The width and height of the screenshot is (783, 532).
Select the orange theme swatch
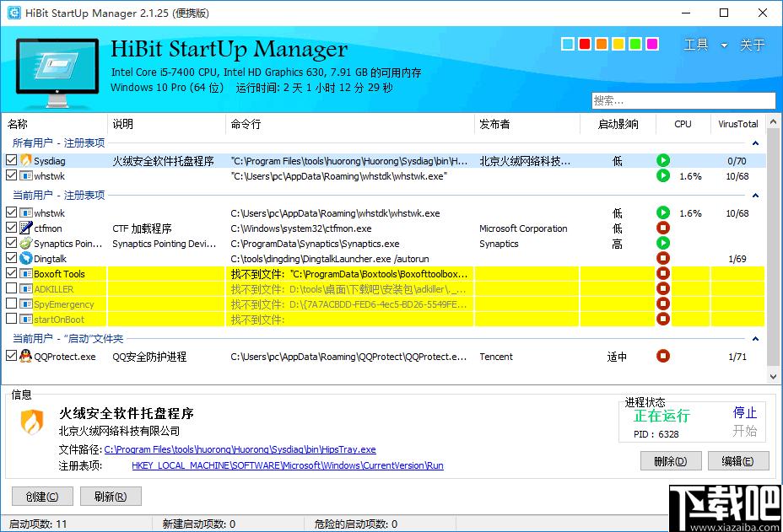[602, 44]
